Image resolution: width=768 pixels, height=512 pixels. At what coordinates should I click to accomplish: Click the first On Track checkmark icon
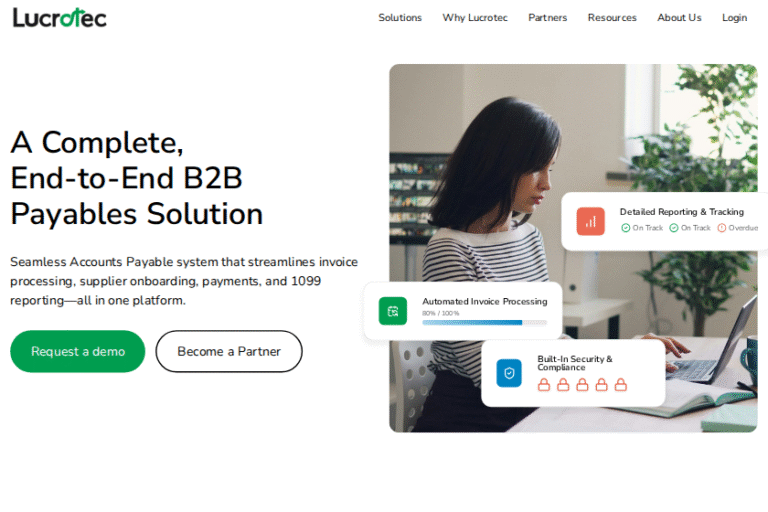[x=625, y=228]
